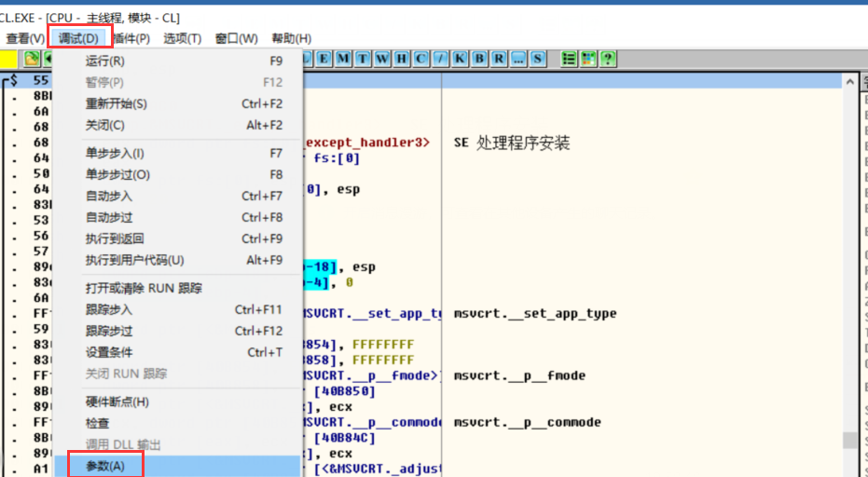Screen dimensions: 868x477
Task: Open Run trace window (... icon)
Action: pyautogui.click(x=518, y=59)
